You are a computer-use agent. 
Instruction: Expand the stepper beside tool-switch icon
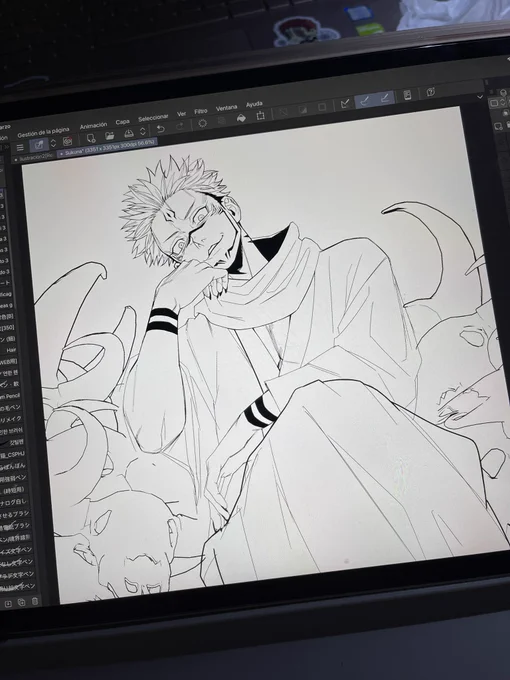pos(53,143)
